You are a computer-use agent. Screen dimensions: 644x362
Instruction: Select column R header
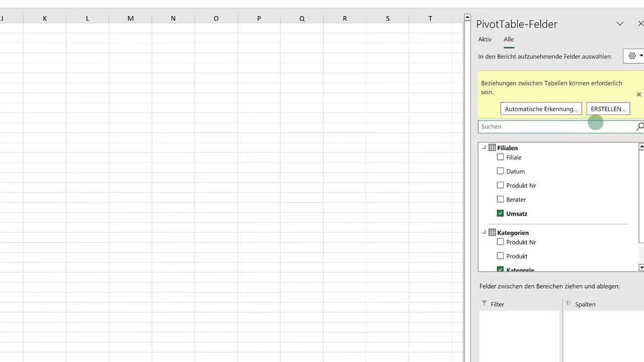pyautogui.click(x=345, y=19)
